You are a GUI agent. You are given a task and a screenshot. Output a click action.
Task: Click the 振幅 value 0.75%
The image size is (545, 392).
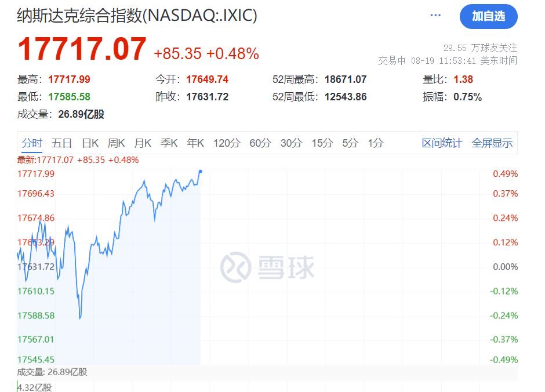[x=467, y=97]
